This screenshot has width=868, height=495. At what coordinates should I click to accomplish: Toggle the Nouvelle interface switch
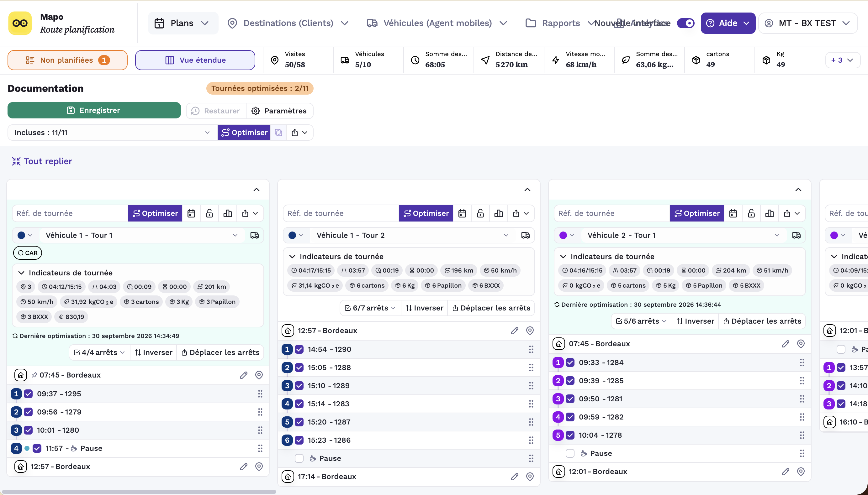685,23
